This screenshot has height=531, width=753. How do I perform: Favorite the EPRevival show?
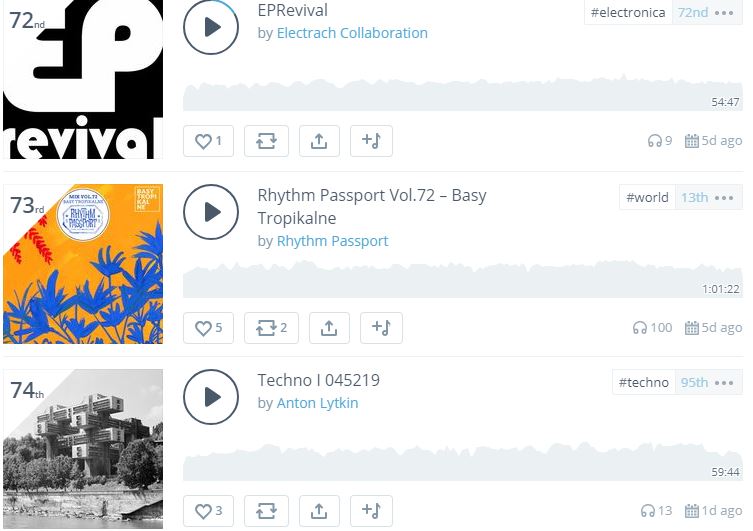(x=208, y=141)
